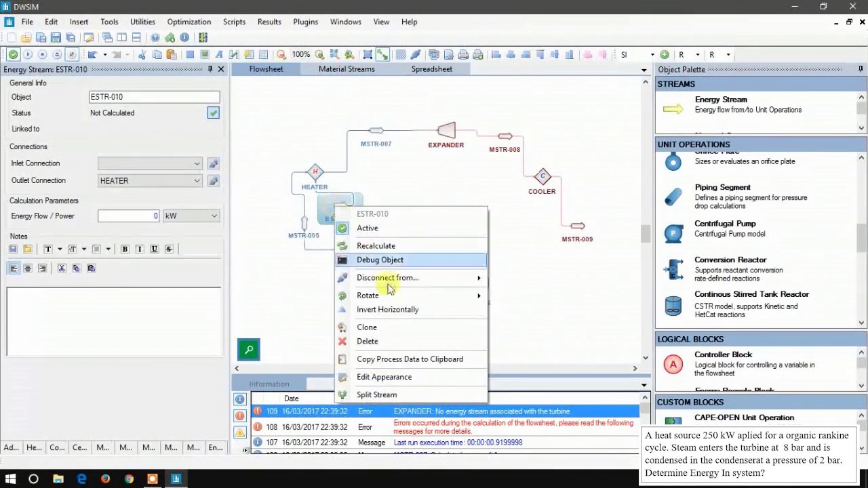Image resolution: width=868 pixels, height=488 pixels.
Task: Open the font T dropdown arrow in Notes
Action: tap(60, 249)
